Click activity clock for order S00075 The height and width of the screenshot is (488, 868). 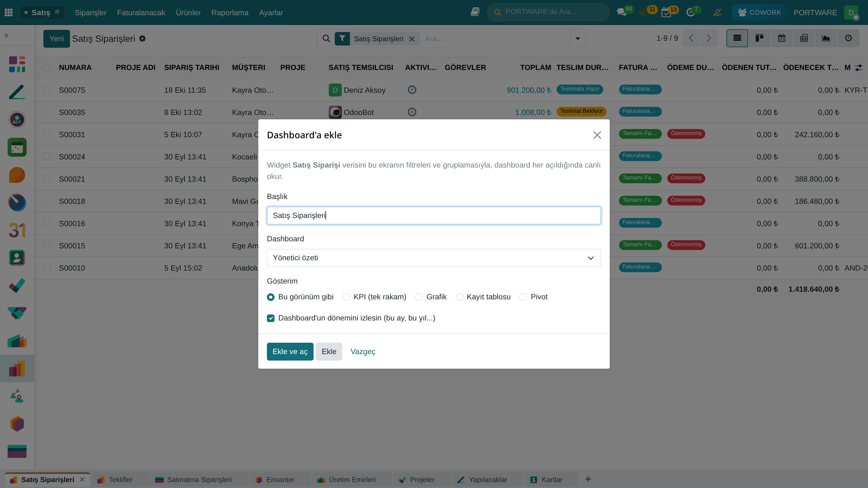pyautogui.click(x=412, y=90)
